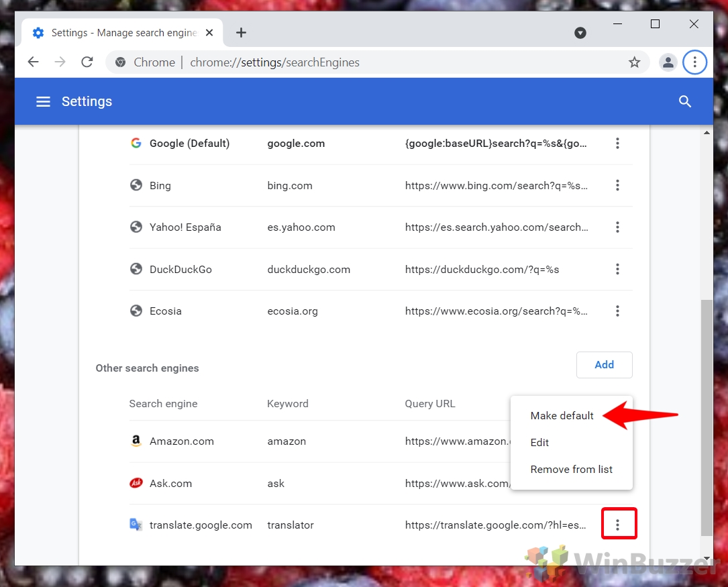Click the google.com keyword
This screenshot has height=587, width=728.
(x=296, y=144)
